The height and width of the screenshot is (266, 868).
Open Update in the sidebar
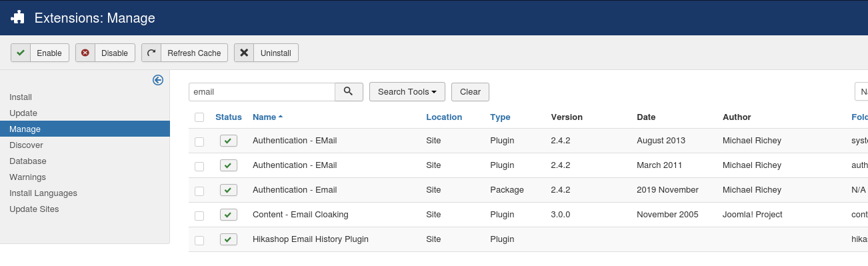(x=23, y=113)
